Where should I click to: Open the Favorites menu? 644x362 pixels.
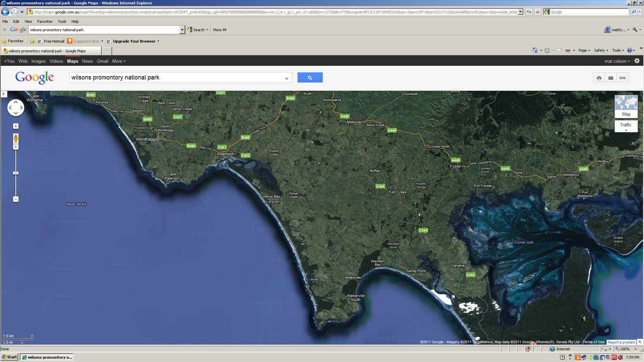click(45, 21)
